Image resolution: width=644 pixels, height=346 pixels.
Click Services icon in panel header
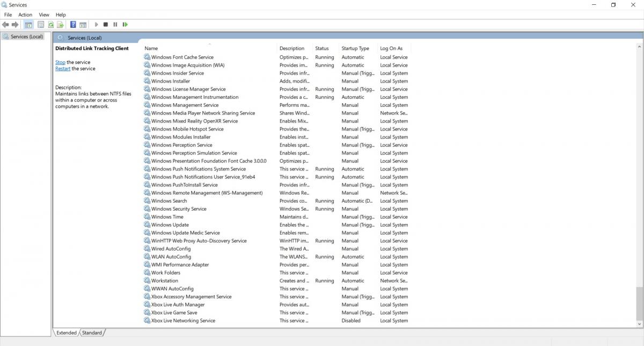61,38
